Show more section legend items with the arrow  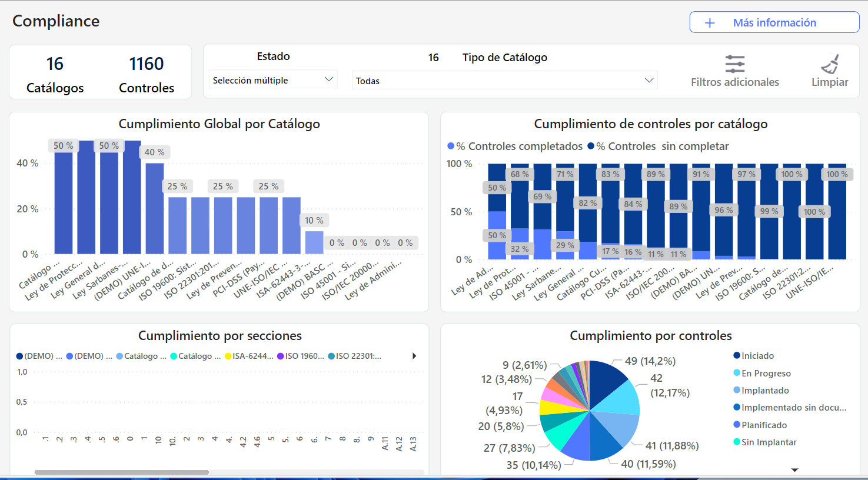(414, 356)
